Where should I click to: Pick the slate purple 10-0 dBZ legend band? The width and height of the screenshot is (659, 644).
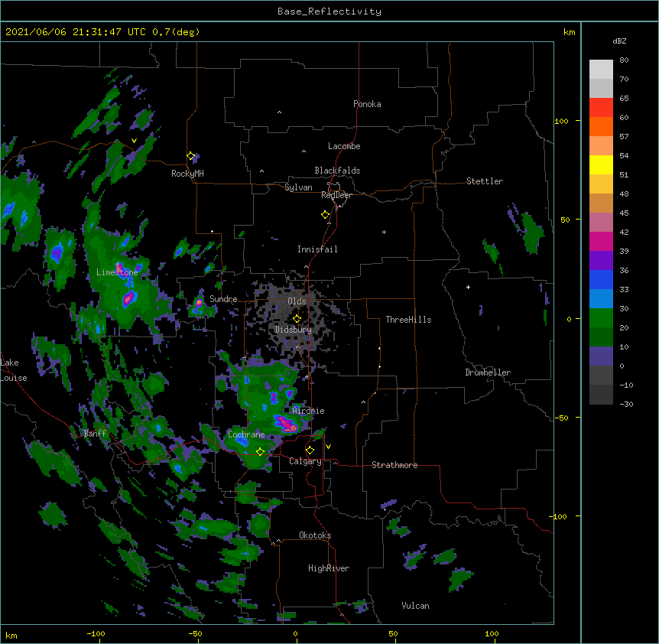pyautogui.click(x=601, y=356)
